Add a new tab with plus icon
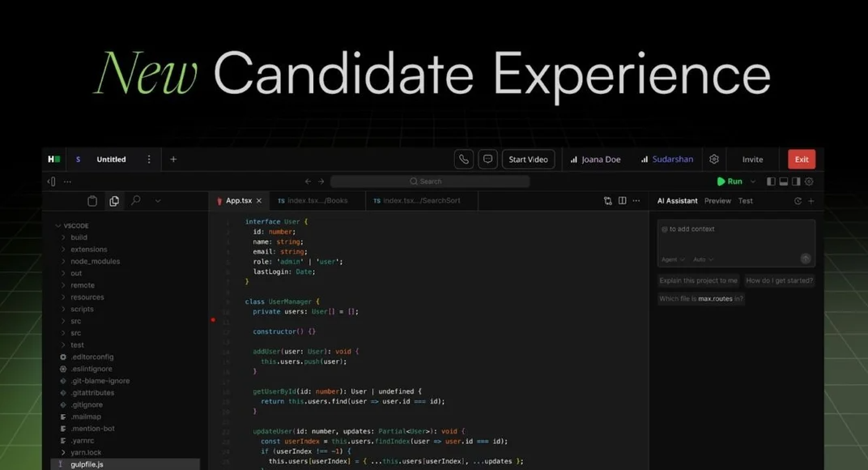 [x=173, y=159]
